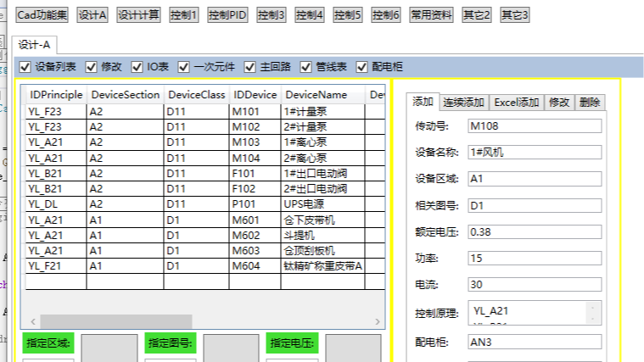
Task: Switch to the 修改 tab in right panel
Action: pyautogui.click(x=559, y=103)
